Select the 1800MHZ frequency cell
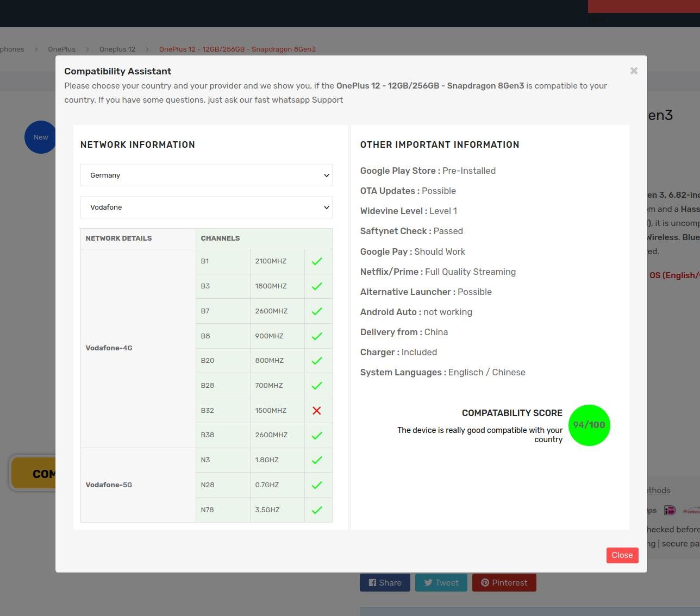The width and height of the screenshot is (700, 616). (x=277, y=286)
